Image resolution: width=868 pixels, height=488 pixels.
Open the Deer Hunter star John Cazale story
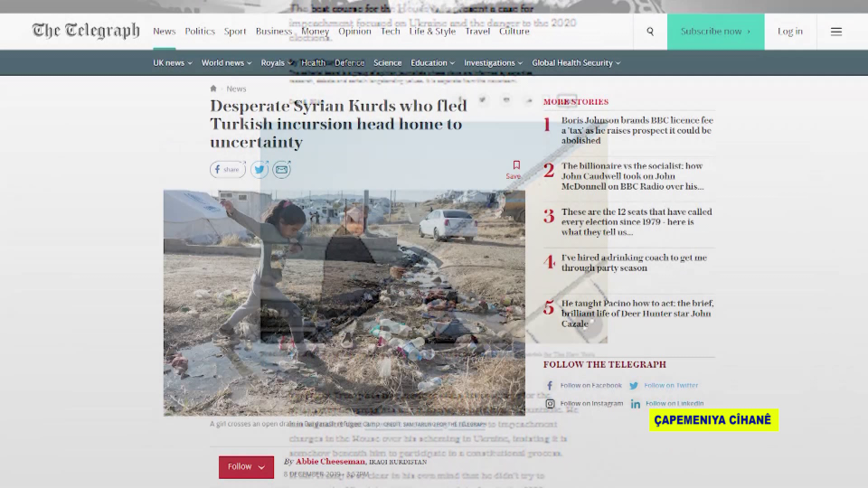tap(637, 314)
